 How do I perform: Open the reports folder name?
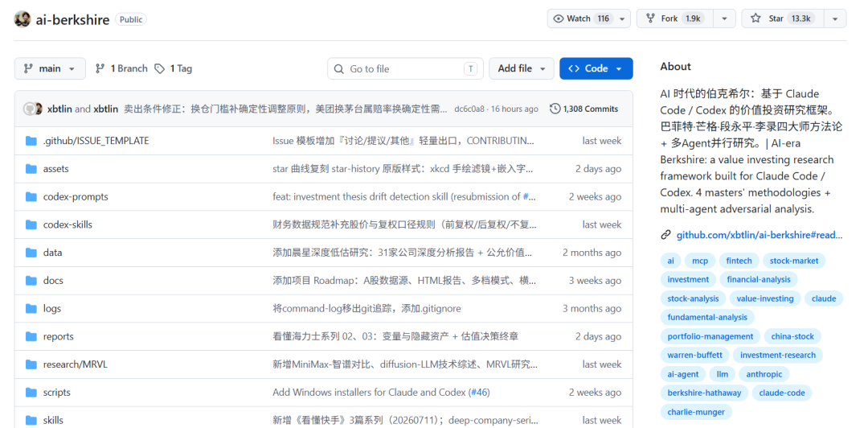(58, 336)
